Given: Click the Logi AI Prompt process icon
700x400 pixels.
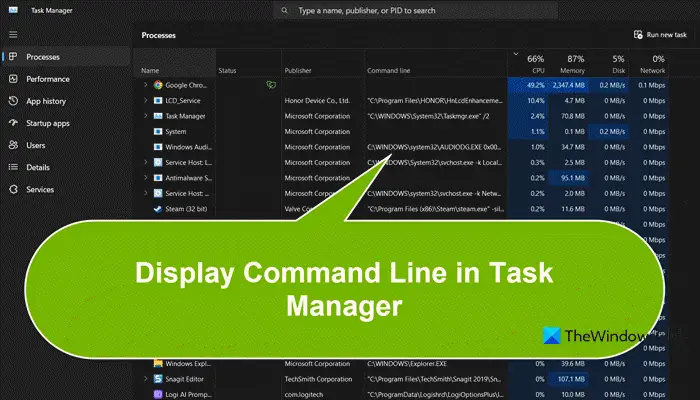Looking at the screenshot, I should click(158, 394).
